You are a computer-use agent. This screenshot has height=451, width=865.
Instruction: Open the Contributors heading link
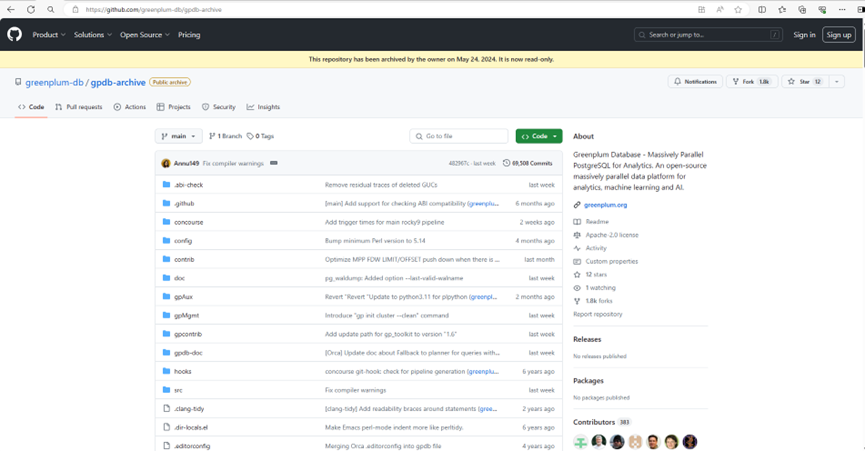594,422
